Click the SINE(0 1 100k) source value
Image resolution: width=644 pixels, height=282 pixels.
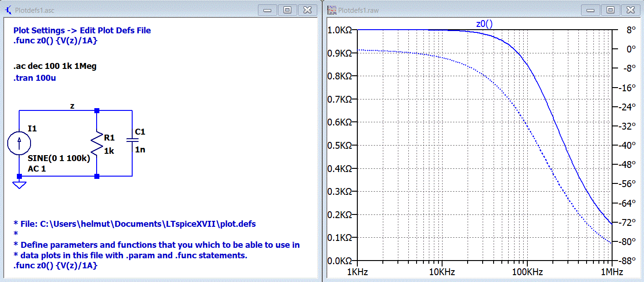pos(59,159)
